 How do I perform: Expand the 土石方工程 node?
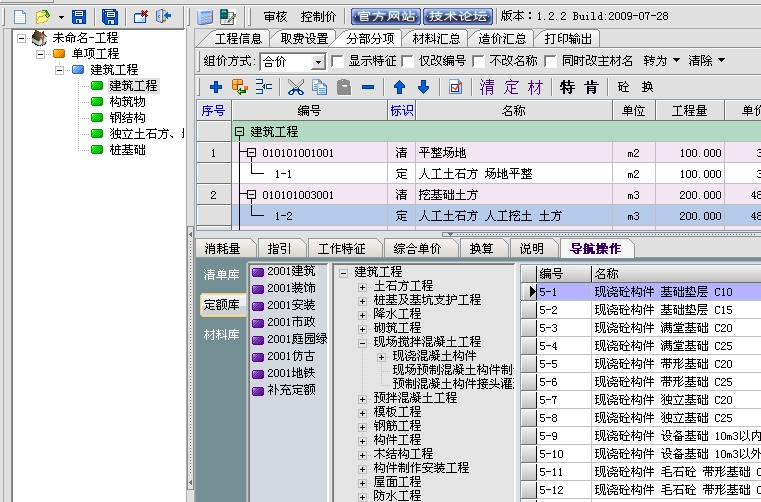[362, 287]
